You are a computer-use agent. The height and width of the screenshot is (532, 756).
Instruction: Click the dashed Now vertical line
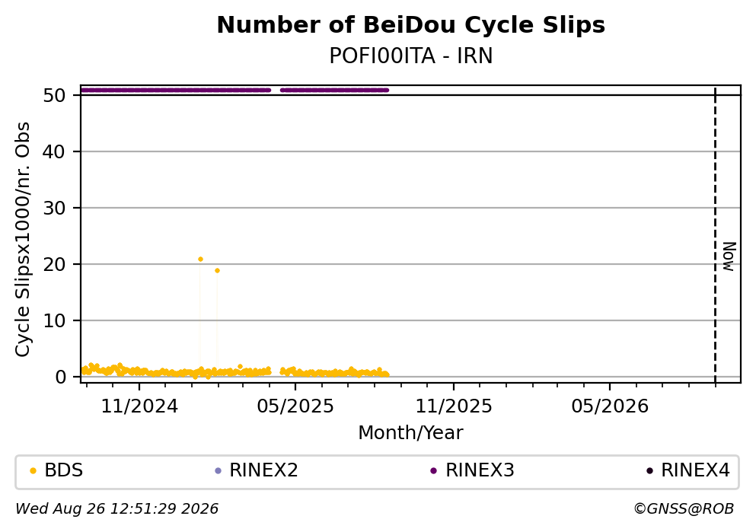715,235
